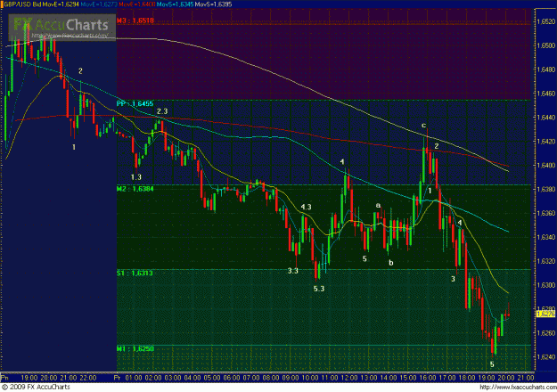This screenshot has height=392, width=557.
Task: Click the 1.6380 price axis label
Action: click(x=545, y=190)
